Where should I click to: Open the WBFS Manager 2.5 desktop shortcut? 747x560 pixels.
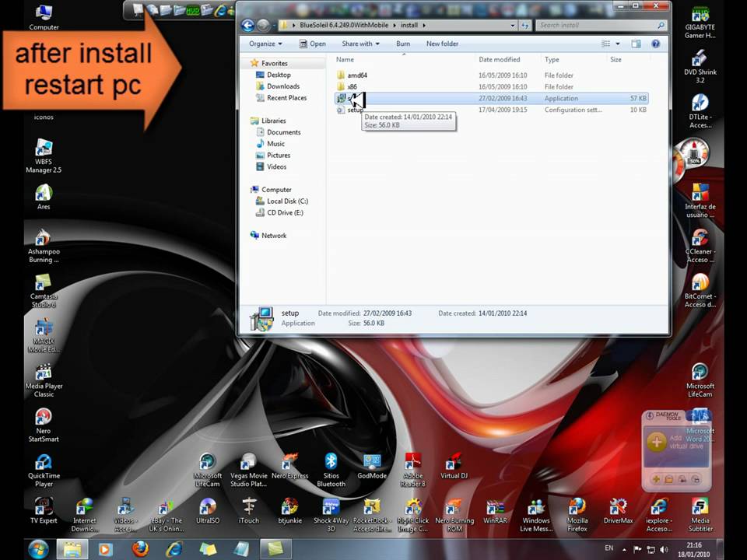point(44,156)
